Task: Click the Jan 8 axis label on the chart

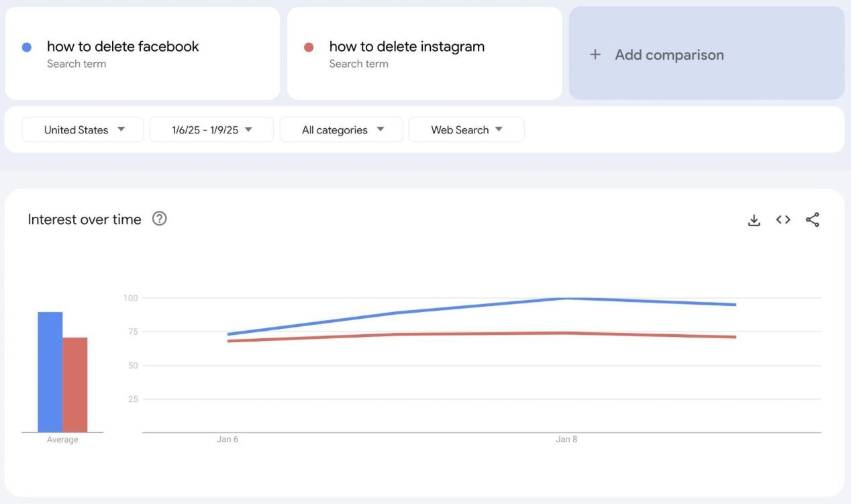Action: [567, 439]
